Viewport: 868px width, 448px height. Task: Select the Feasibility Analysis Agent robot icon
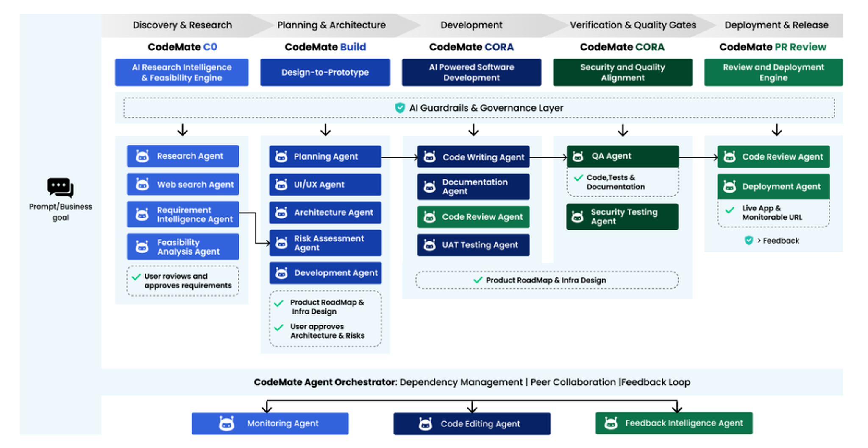(x=142, y=246)
